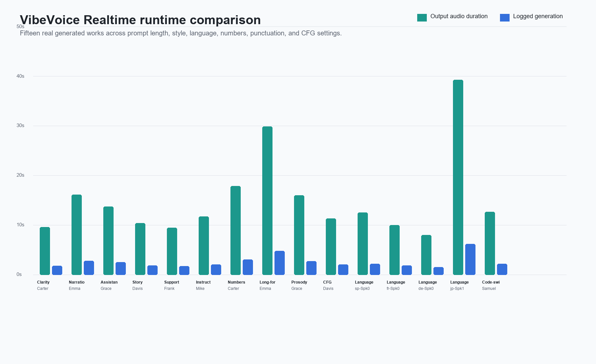Click the 'Clarity' category label
The image size is (596, 364).
(x=43, y=282)
